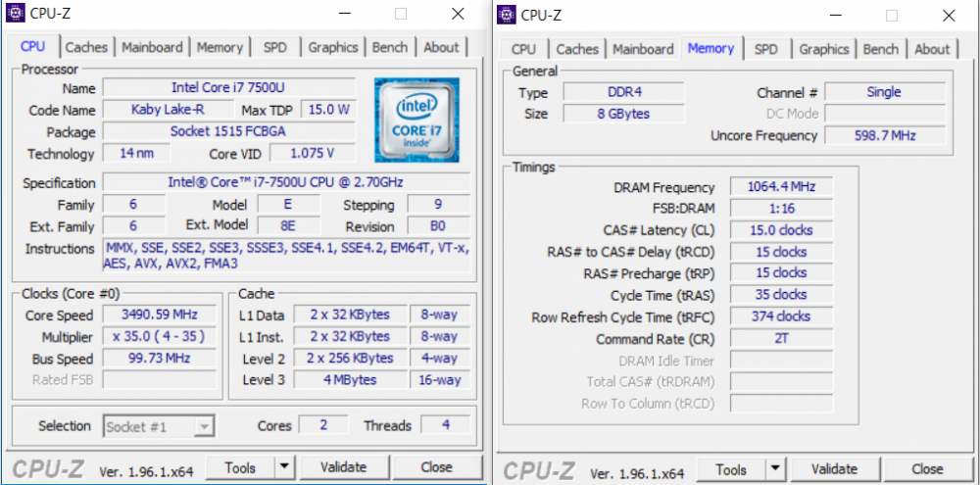
Task: Open Caches tab in left CPU-Z window
Action: (x=86, y=47)
